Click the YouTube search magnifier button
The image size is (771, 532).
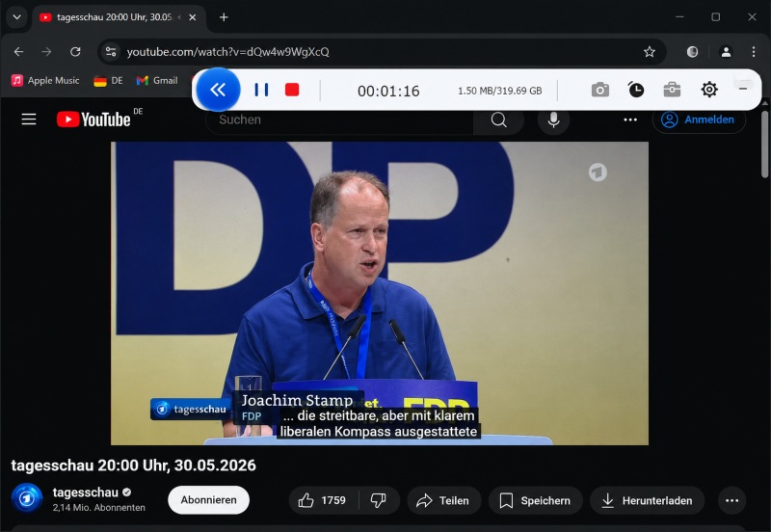click(498, 120)
